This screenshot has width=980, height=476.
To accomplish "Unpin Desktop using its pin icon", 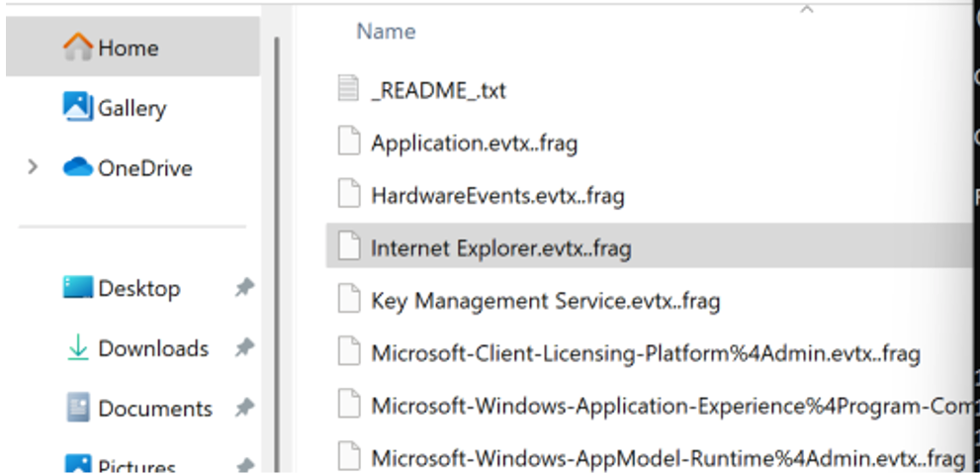I will pos(242,288).
